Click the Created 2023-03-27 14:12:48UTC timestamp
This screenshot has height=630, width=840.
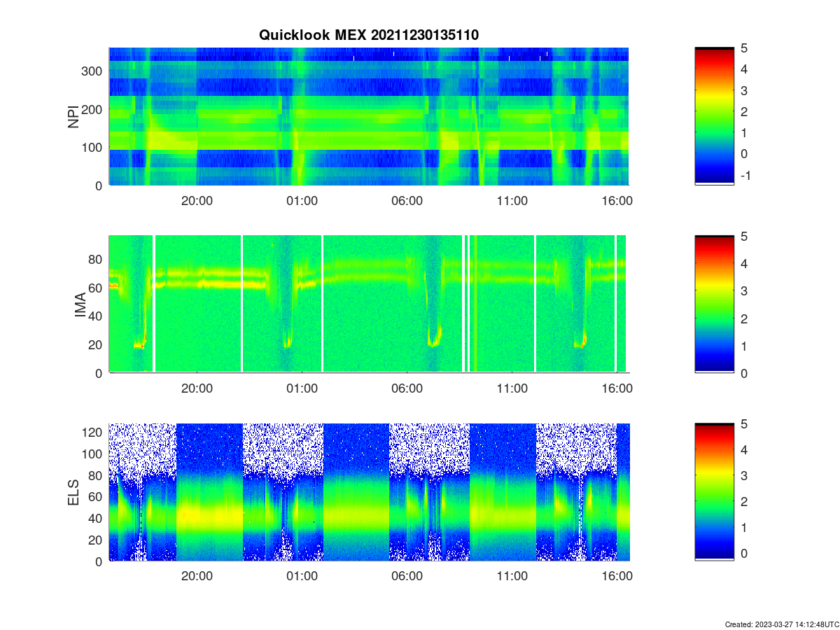(x=780, y=624)
